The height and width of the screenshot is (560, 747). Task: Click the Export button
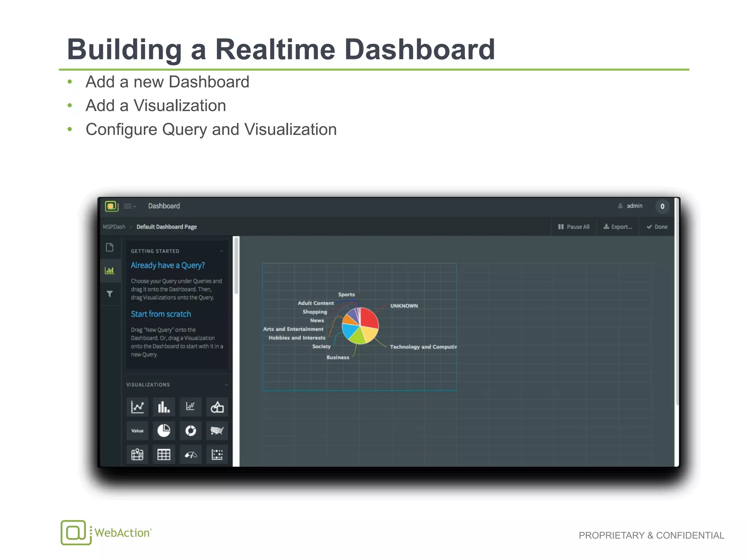click(x=618, y=227)
